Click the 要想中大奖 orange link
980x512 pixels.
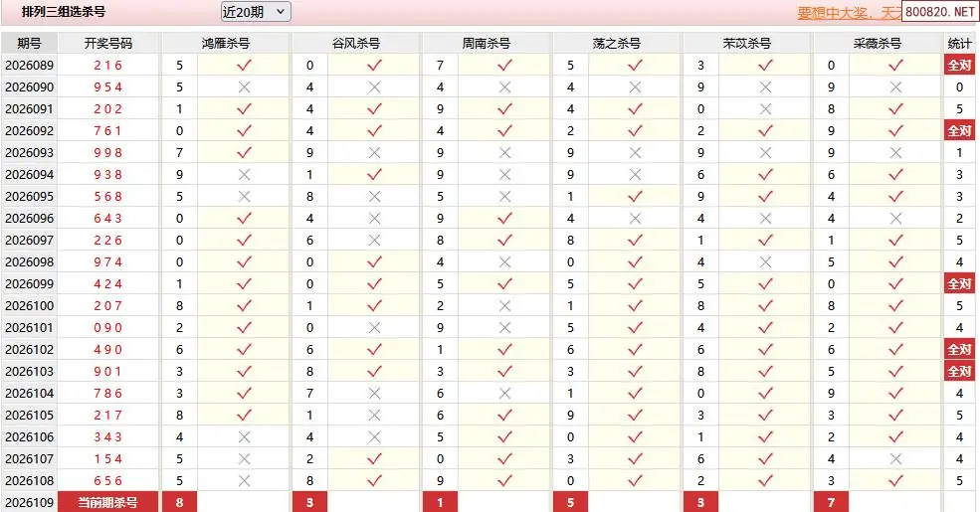coord(848,13)
